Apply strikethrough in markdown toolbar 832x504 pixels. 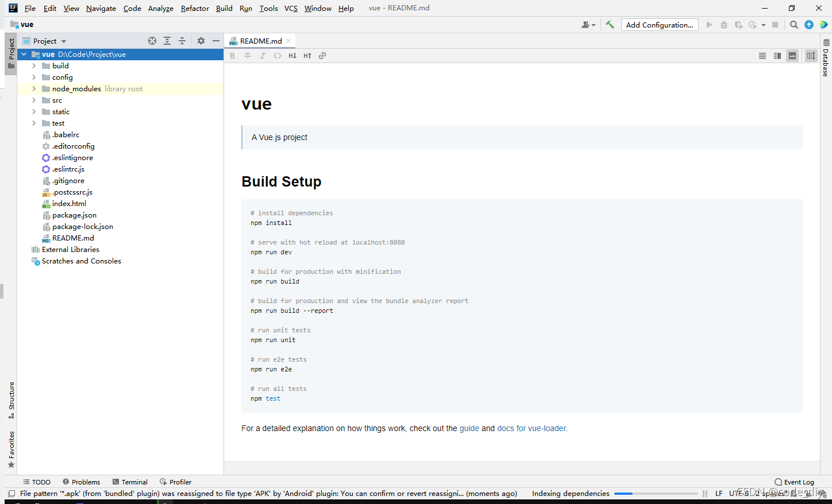tap(248, 56)
